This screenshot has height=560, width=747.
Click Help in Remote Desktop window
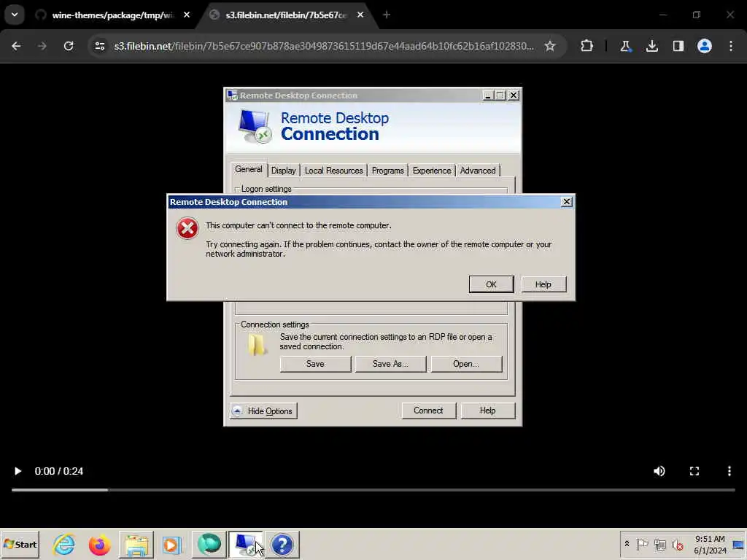[x=487, y=411]
